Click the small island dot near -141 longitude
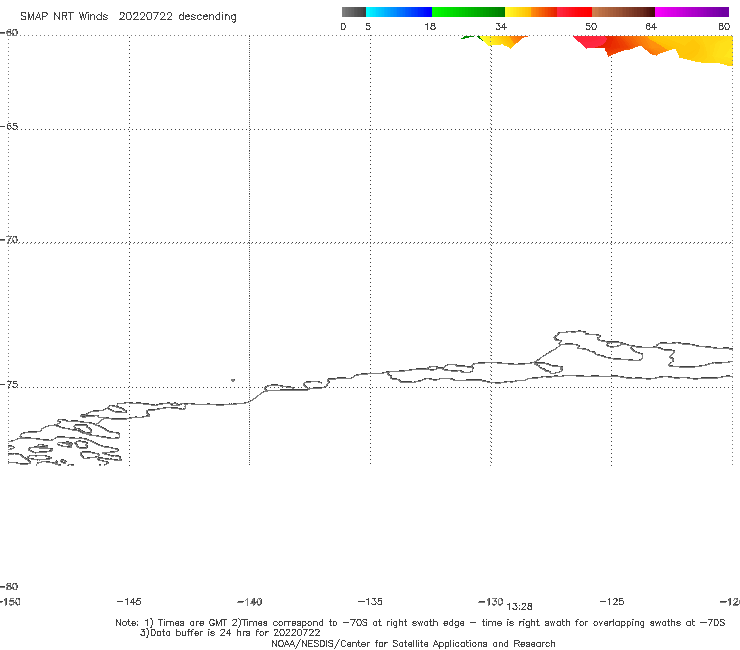This screenshot has width=740, height=650. click(233, 380)
